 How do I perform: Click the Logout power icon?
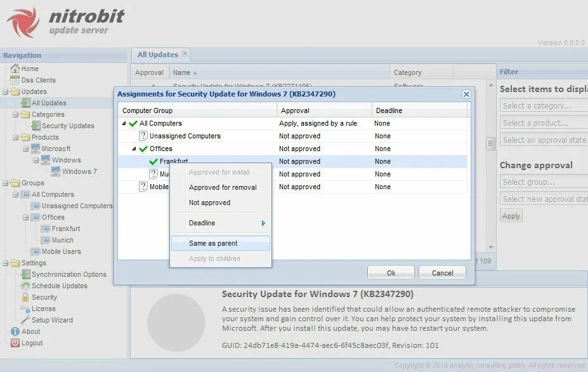(x=15, y=343)
